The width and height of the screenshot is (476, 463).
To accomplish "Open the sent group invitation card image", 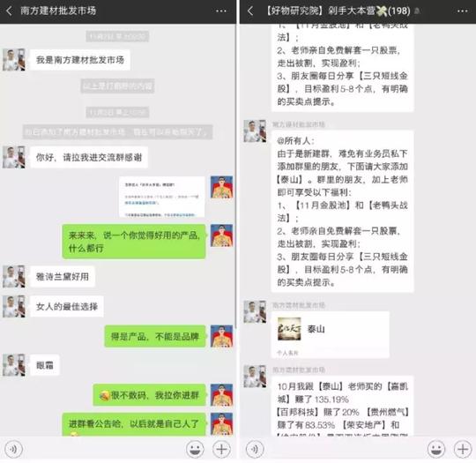I will [162, 197].
